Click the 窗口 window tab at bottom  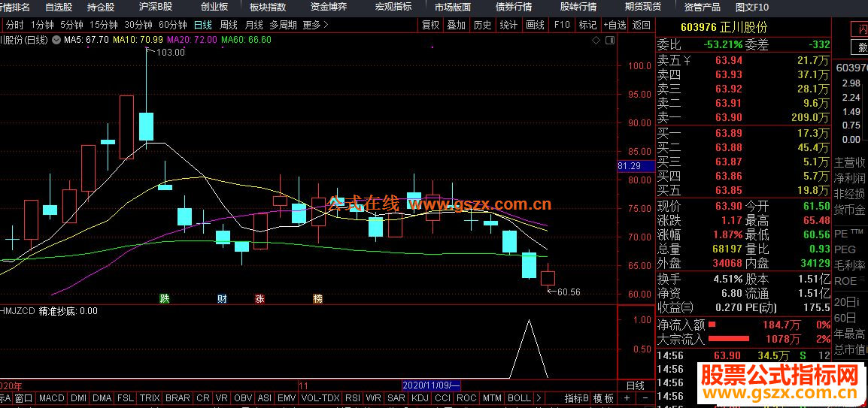pos(24,398)
